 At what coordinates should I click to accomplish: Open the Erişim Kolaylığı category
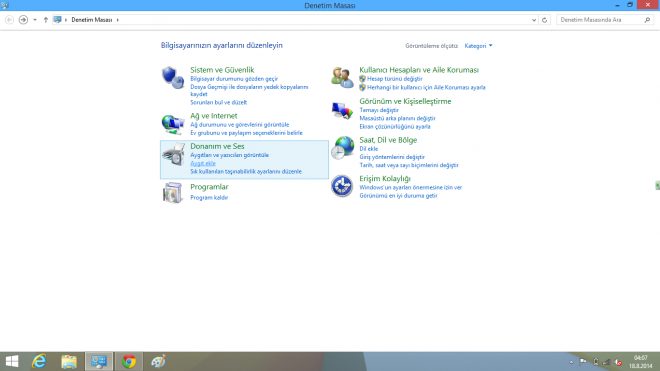pos(385,179)
